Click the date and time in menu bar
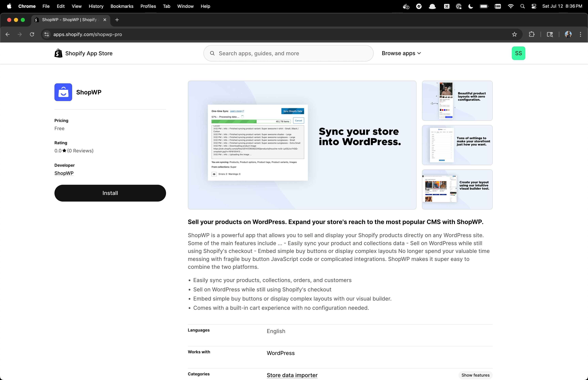 point(562,6)
